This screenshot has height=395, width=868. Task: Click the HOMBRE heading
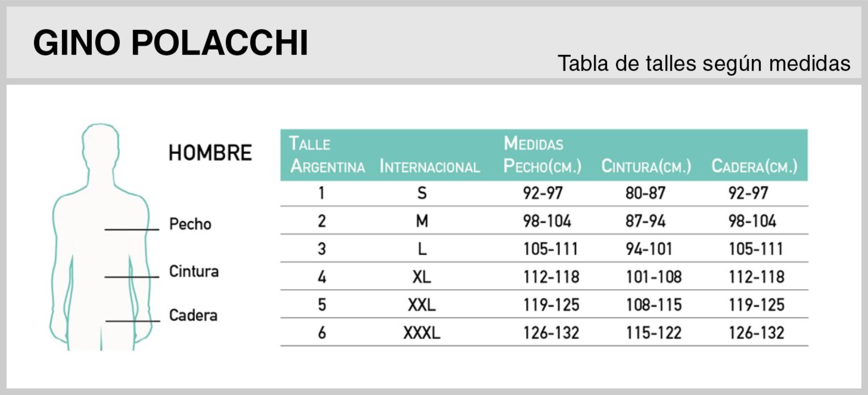[210, 153]
